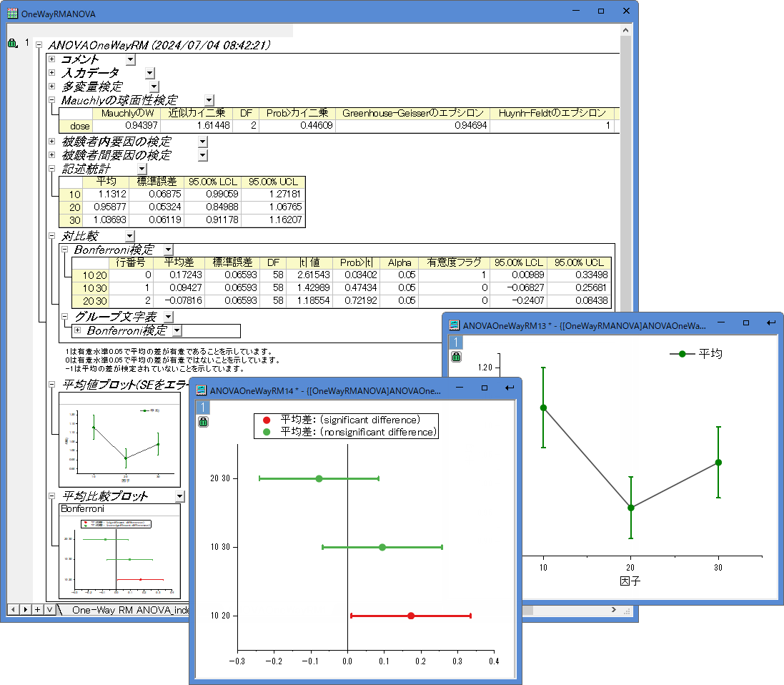Viewport: 784px width, 685px height.
Task: Open dropdown next to 平均比較プロット
Action: click(179, 496)
